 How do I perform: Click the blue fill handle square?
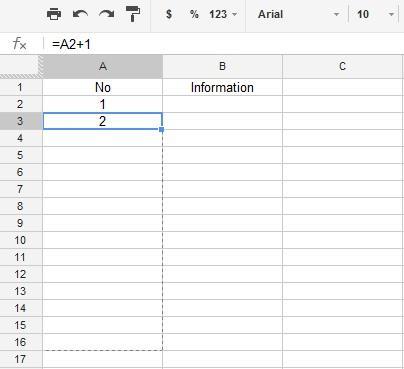162,129
